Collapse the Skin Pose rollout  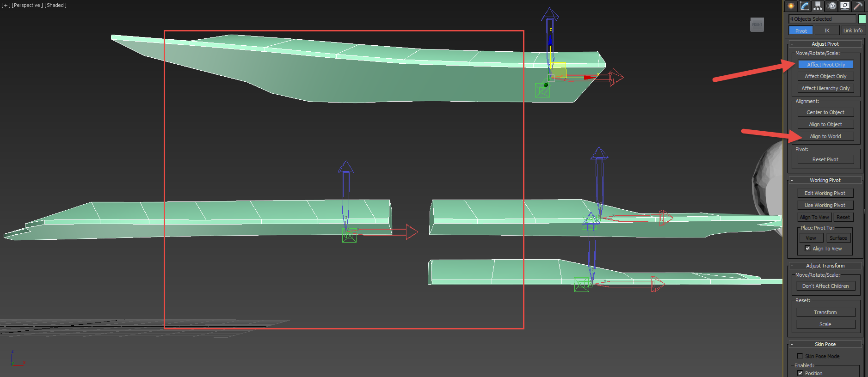click(825, 344)
